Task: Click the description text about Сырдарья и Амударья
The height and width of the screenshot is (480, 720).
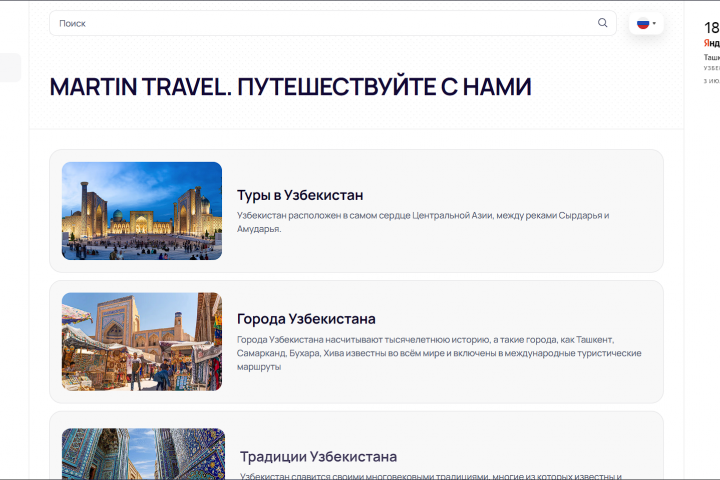Action: click(x=423, y=222)
